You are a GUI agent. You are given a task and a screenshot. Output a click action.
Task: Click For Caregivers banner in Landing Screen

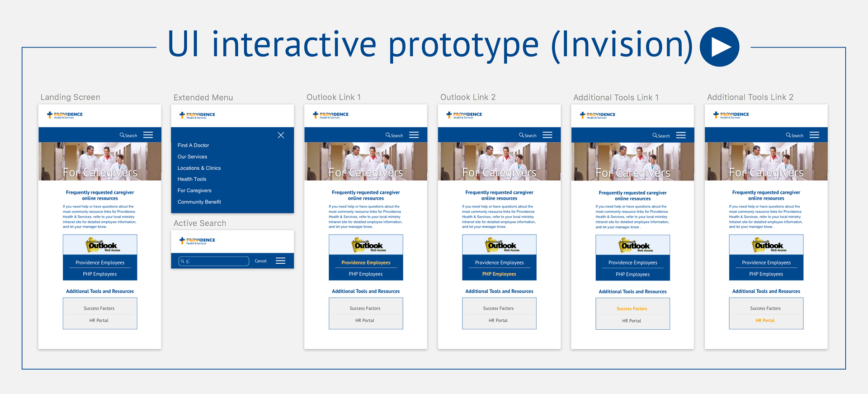tap(100, 161)
